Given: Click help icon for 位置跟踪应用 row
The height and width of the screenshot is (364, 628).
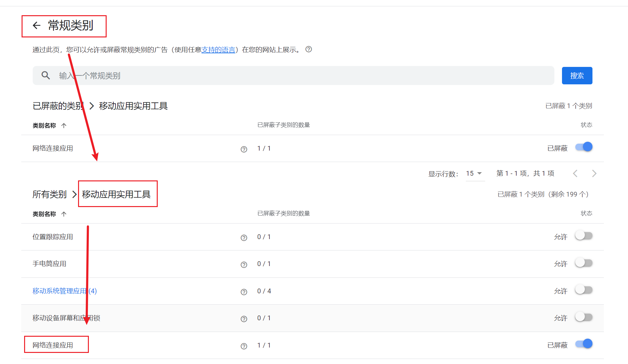Looking at the screenshot, I should click(244, 238).
